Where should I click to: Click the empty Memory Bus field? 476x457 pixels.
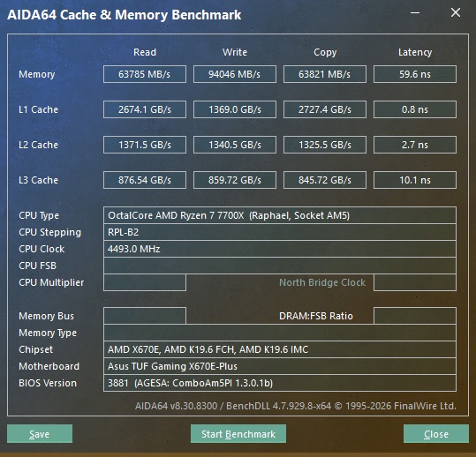[x=145, y=316]
